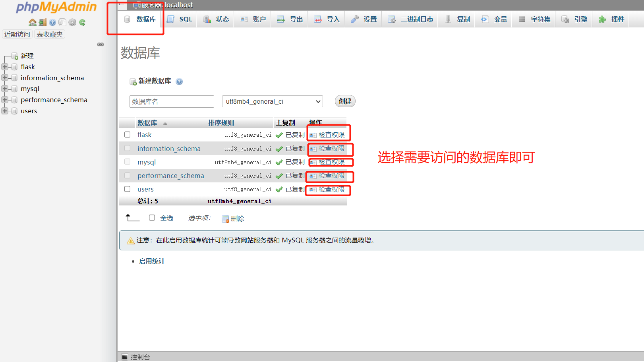644x362 pixels.
Task: Toggle the 全选 select-all checkbox
Action: 152,218
